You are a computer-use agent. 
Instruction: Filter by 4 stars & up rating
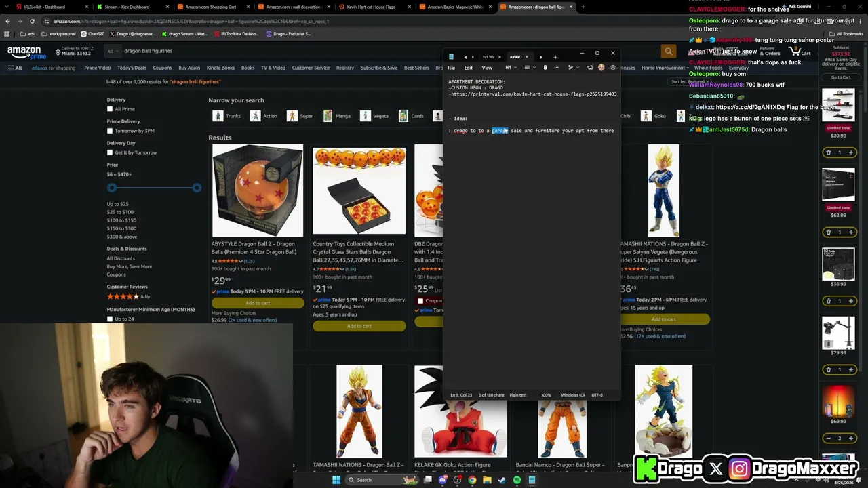tap(129, 296)
